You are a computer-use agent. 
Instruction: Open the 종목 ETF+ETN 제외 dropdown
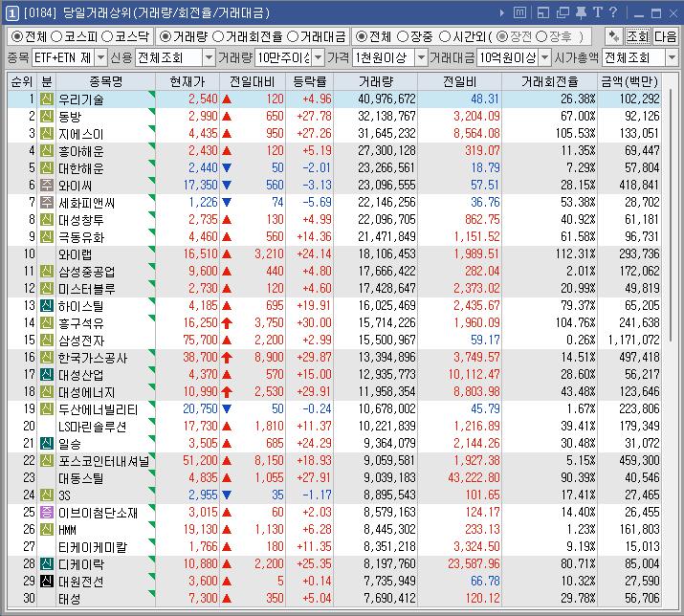(100, 57)
